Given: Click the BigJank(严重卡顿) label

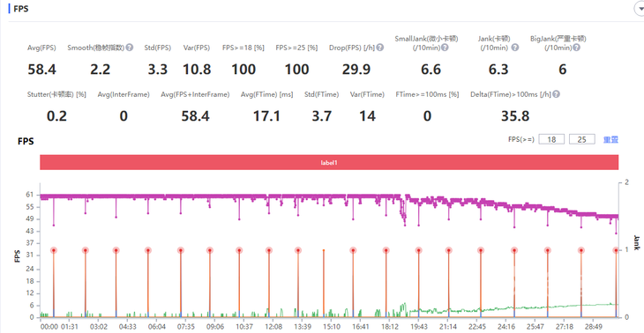Looking at the screenshot, I should (558, 39).
